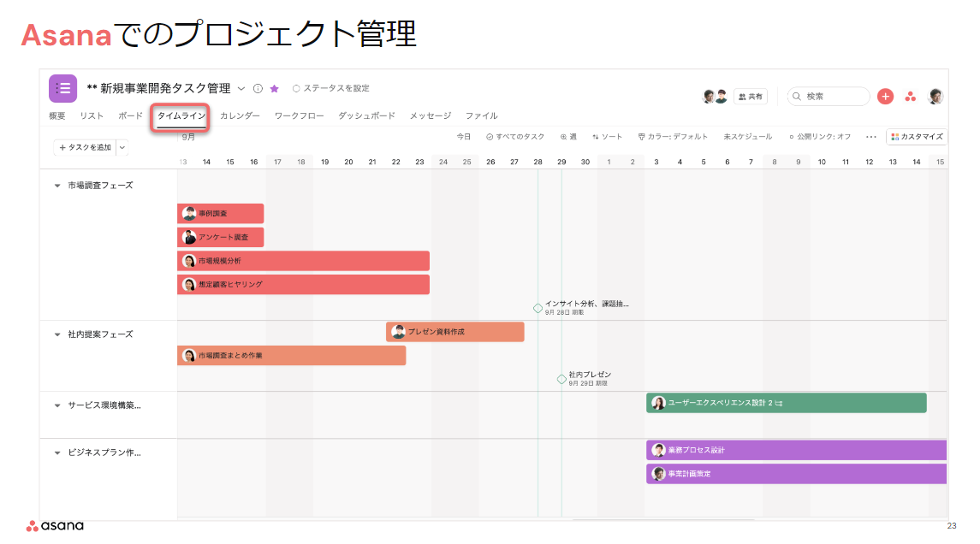
Task: Open the project info icon
Action: point(258,89)
